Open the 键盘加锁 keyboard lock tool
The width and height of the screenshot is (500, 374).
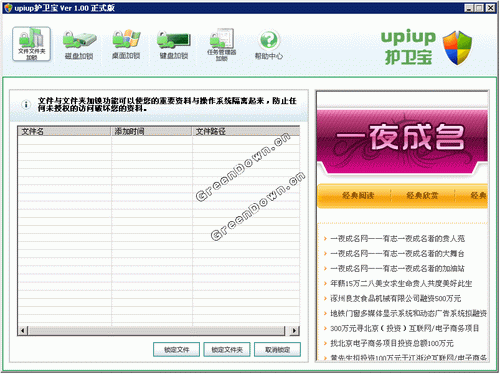[174, 45]
